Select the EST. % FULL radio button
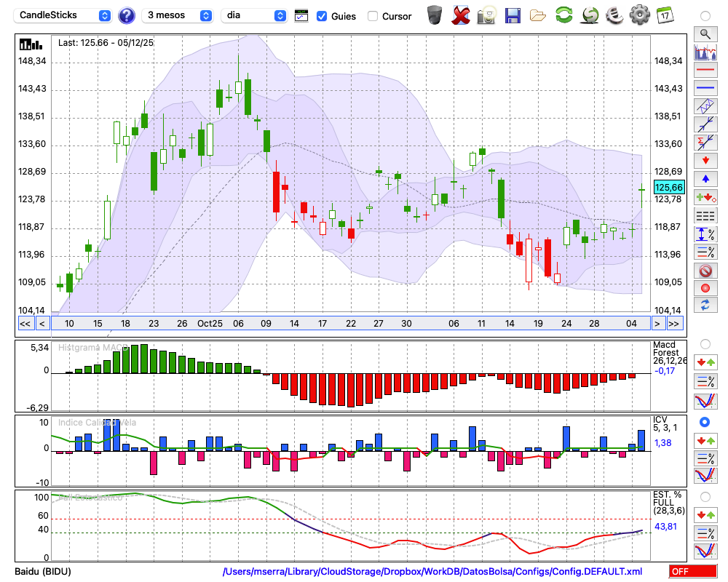 (x=705, y=497)
